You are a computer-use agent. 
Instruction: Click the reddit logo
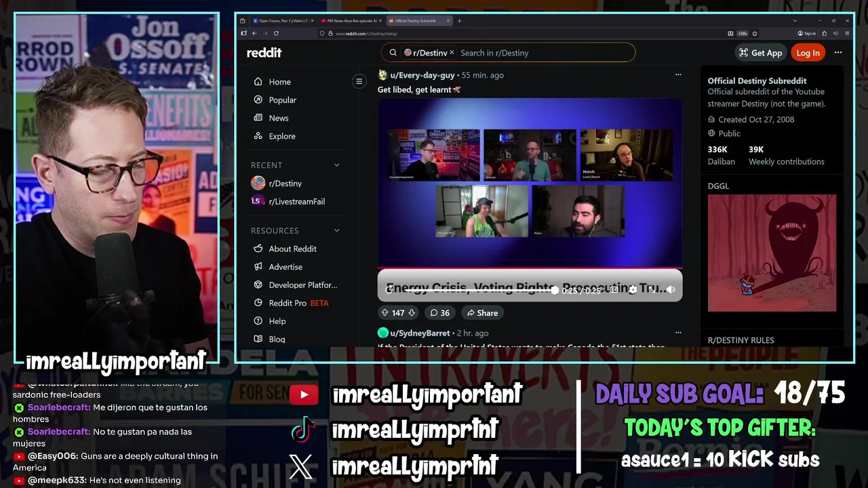tap(264, 53)
